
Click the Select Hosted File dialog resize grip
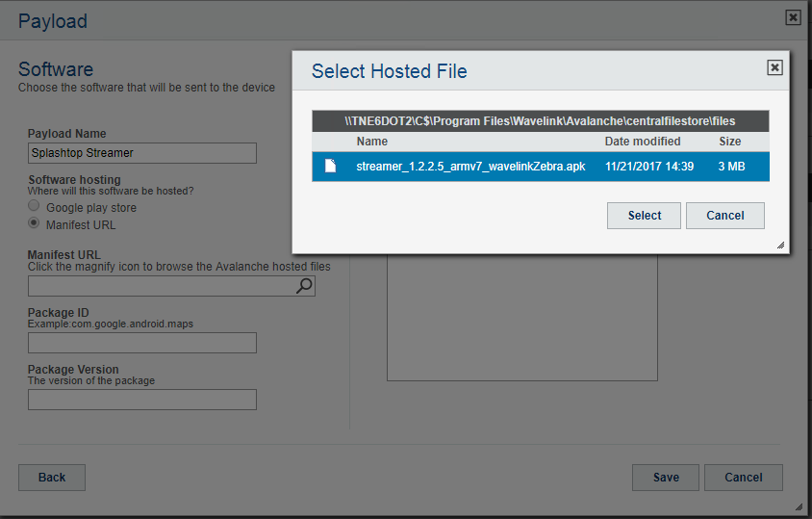point(780,246)
